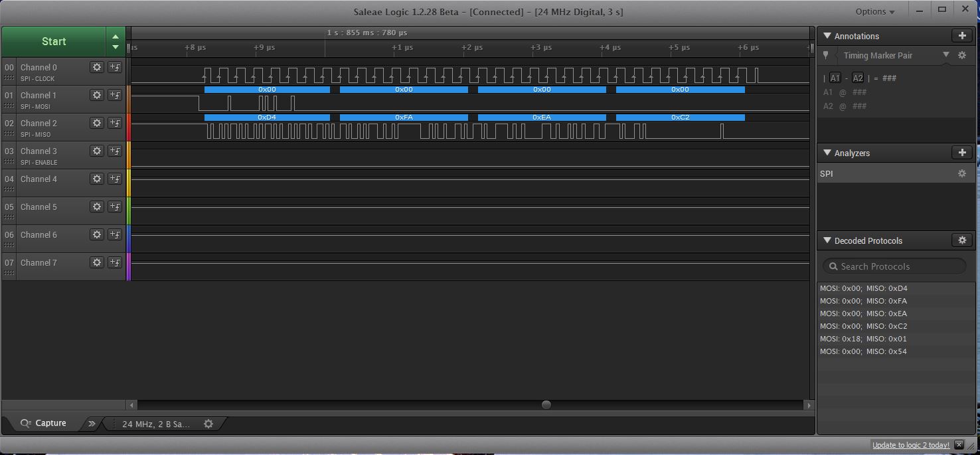
Task: Set trigger for Channel 0
Action: pyautogui.click(x=115, y=67)
